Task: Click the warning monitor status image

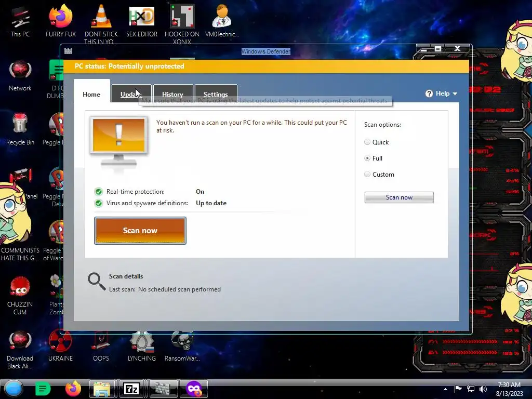Action: click(119, 142)
